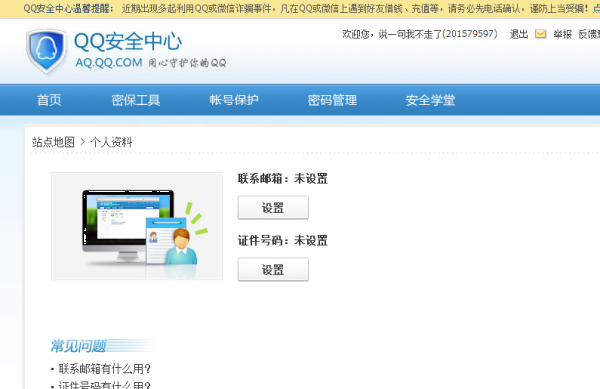This screenshot has height=389, width=600.
Task: Click the 站点地图 breadcrumb link
Action: (x=53, y=142)
